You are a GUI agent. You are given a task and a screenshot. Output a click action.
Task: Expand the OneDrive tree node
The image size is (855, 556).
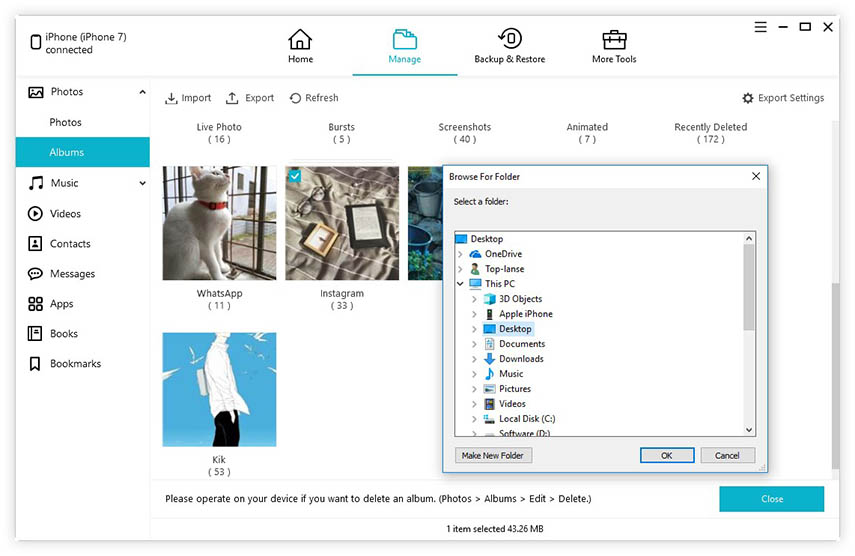460,254
